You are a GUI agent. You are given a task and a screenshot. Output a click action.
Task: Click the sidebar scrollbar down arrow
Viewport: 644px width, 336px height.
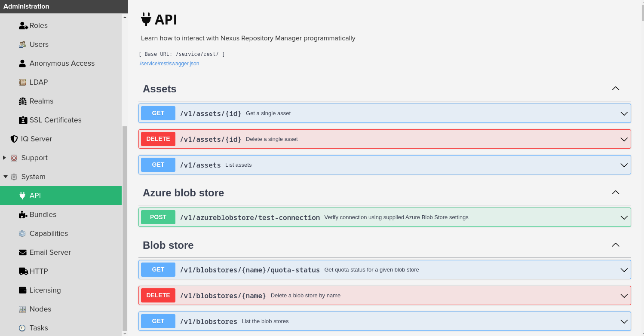[x=125, y=333]
